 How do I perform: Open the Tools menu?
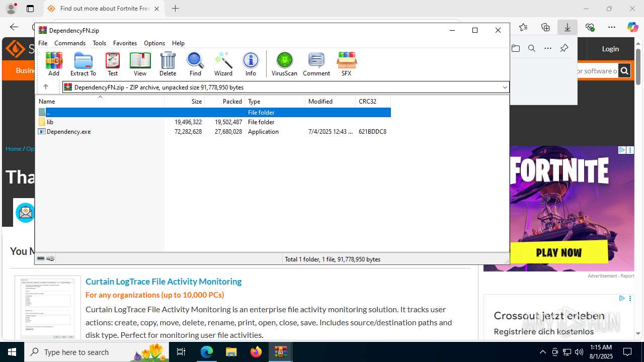(x=99, y=43)
